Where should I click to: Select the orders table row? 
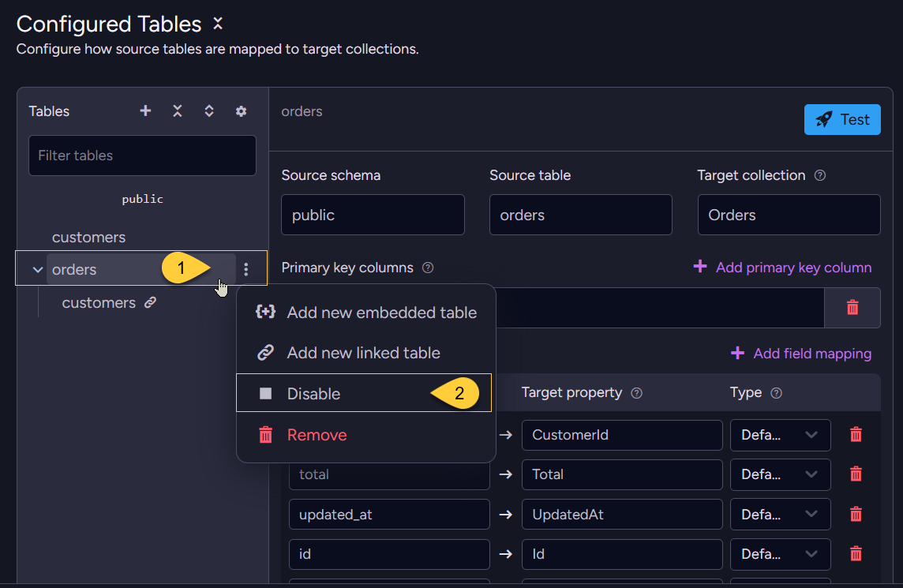point(141,269)
